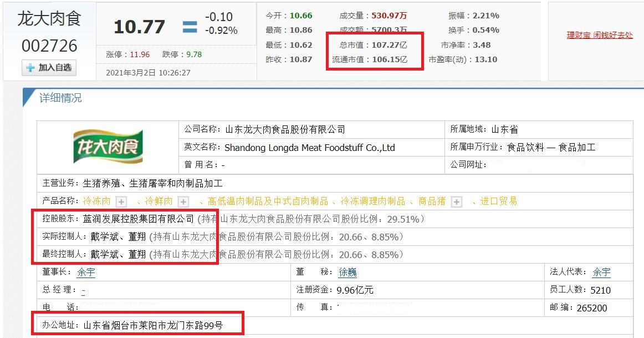The width and height of the screenshot is (644, 338).
Task: Open chairman 余宇 link beside 董事长
Action: (x=86, y=272)
